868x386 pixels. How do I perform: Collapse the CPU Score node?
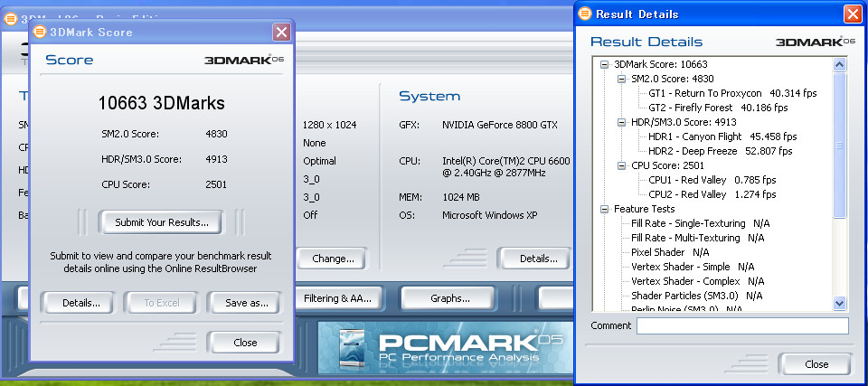[x=622, y=165]
